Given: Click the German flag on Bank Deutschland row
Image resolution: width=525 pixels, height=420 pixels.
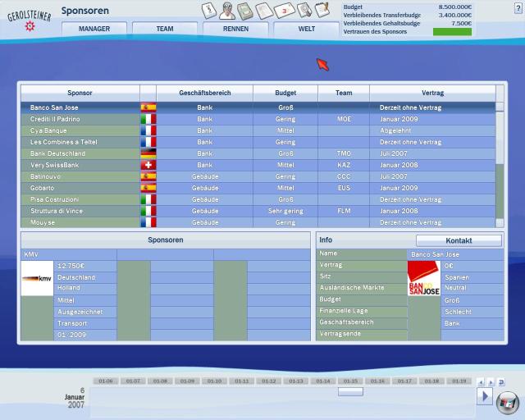Looking at the screenshot, I should click(x=148, y=153).
